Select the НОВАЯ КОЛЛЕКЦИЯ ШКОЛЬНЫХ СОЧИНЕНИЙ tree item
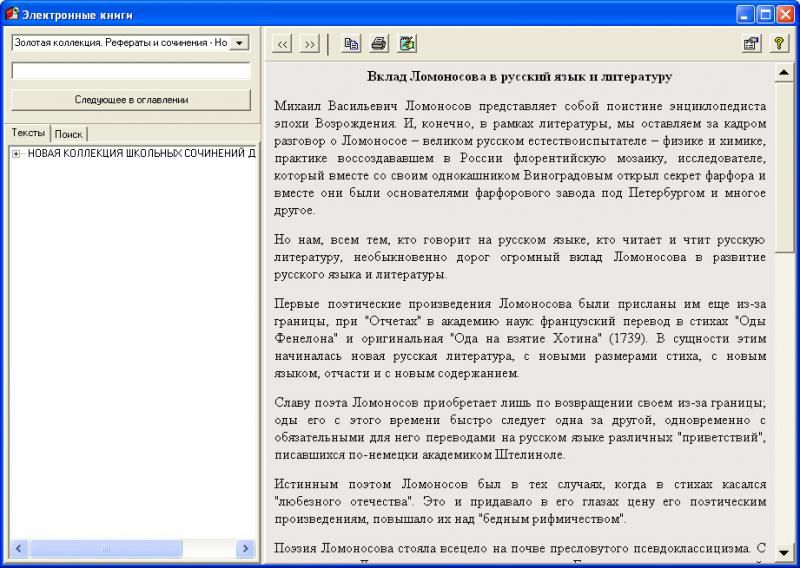 [140, 154]
